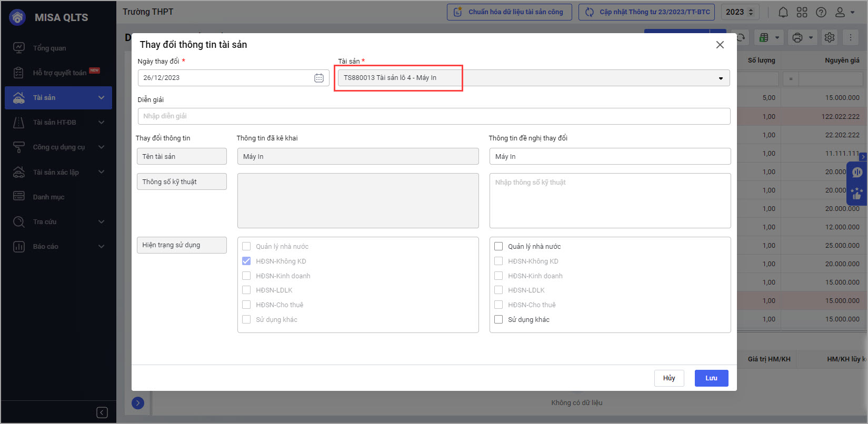Collapse the sidebar with bottom arrow icon
Screen dimensions: 868x424
(x=102, y=412)
